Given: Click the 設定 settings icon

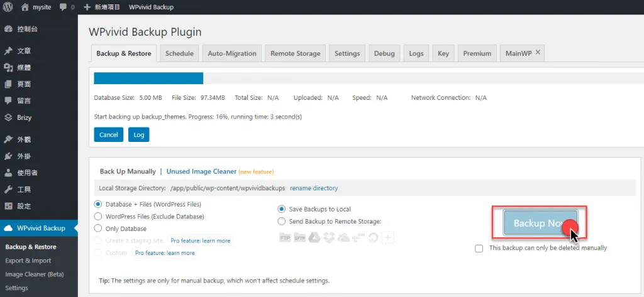Looking at the screenshot, I should coord(8,206).
